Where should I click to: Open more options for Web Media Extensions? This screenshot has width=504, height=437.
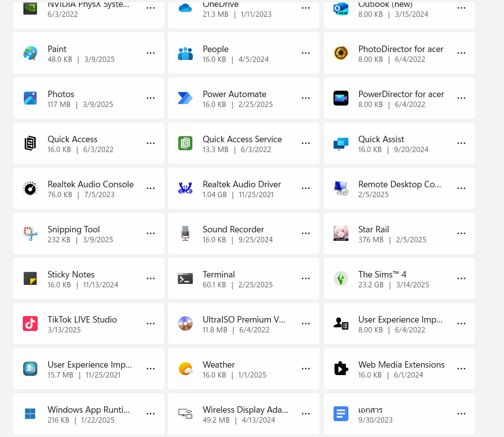coord(461,369)
